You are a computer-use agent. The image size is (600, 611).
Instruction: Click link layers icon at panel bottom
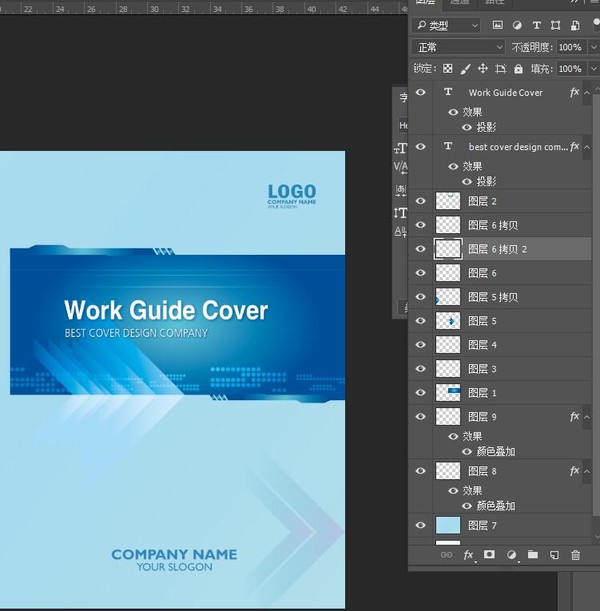point(446,555)
